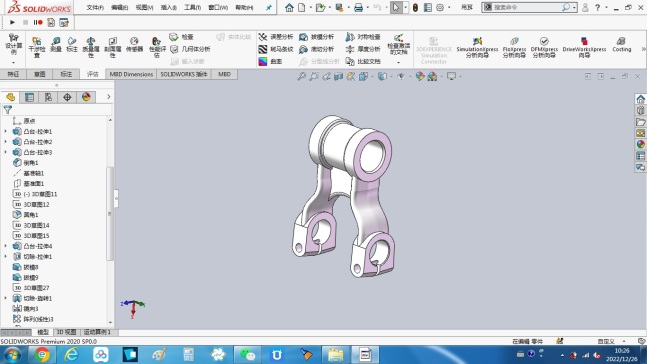Expand 凸台-拉伸3 in feature tree
The height and width of the screenshot is (364, 647).
coord(5,152)
